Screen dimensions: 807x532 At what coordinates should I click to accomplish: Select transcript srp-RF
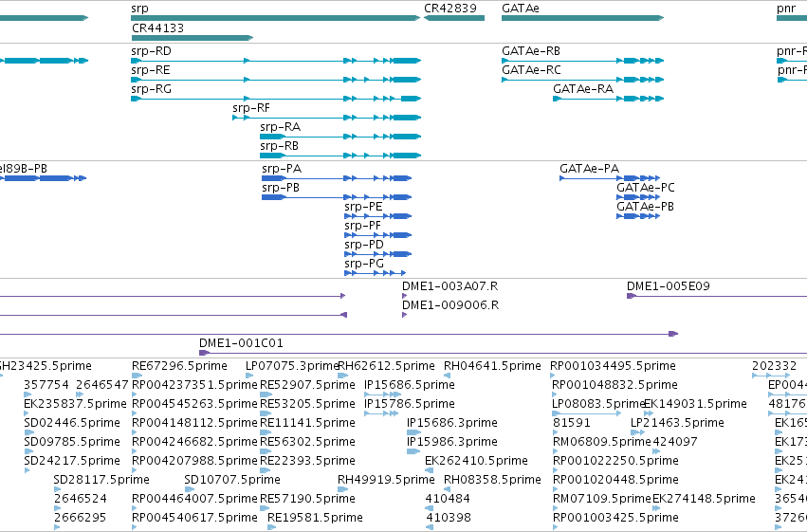(327, 118)
